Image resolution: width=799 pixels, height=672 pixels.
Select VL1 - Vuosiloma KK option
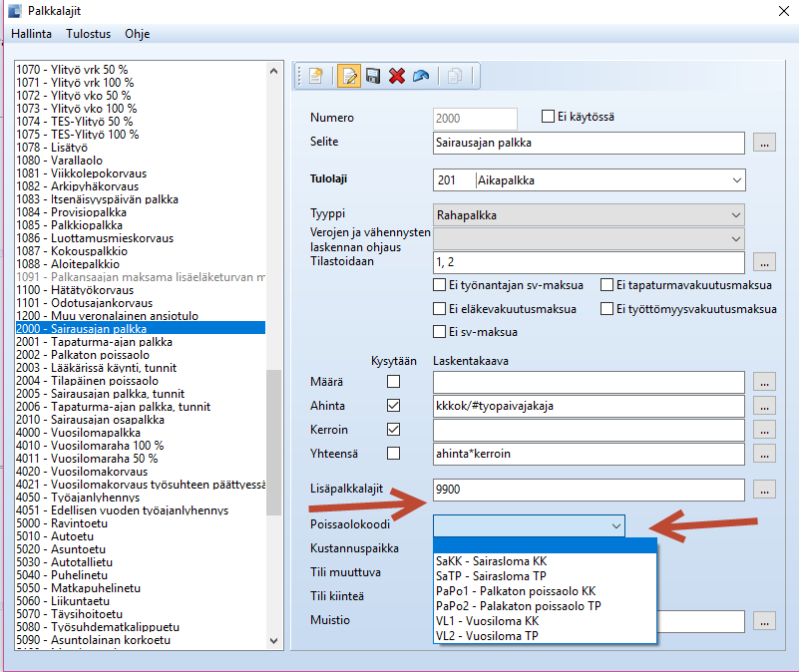(545, 621)
